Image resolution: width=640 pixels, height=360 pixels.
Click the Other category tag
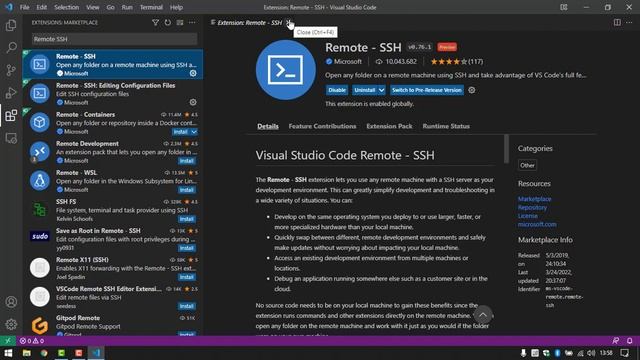coord(527,165)
